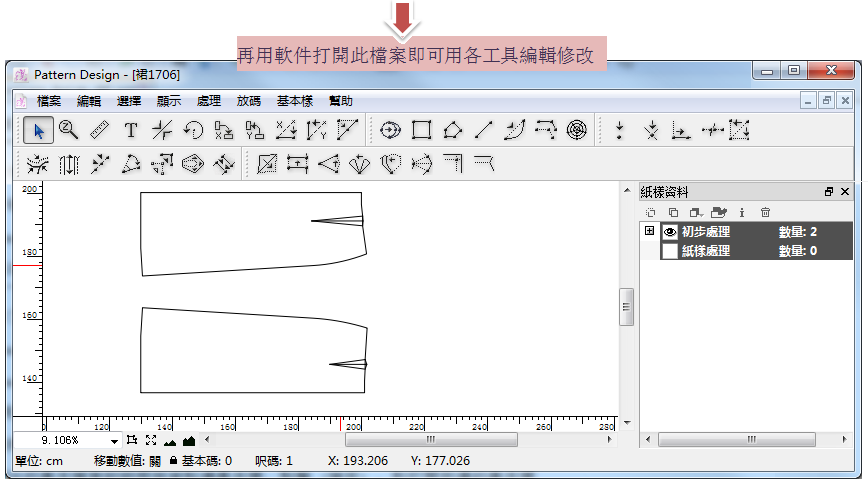Viewport: 868px width, 492px height.
Task: Toggle the checkbox beside 紙樣處理
Action: coord(670,251)
